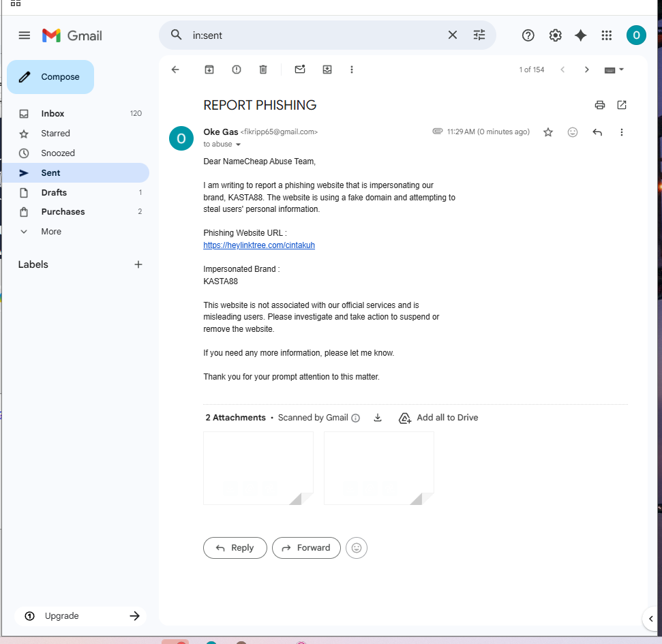The height and width of the screenshot is (644, 662).
Task: Clear the in:sent search query
Action: [x=452, y=35]
